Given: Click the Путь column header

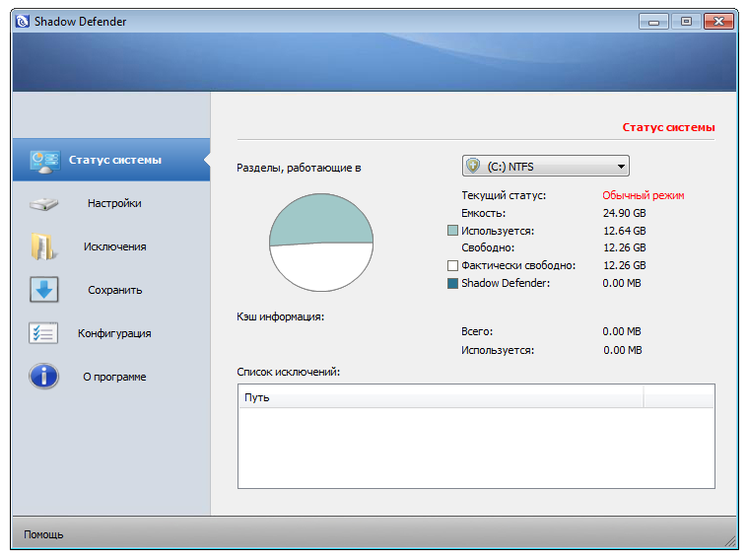Looking at the screenshot, I should [x=441, y=397].
